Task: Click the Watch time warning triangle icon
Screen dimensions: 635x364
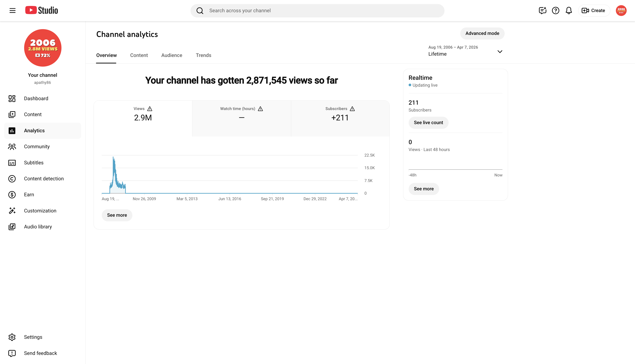Action: pos(260,109)
